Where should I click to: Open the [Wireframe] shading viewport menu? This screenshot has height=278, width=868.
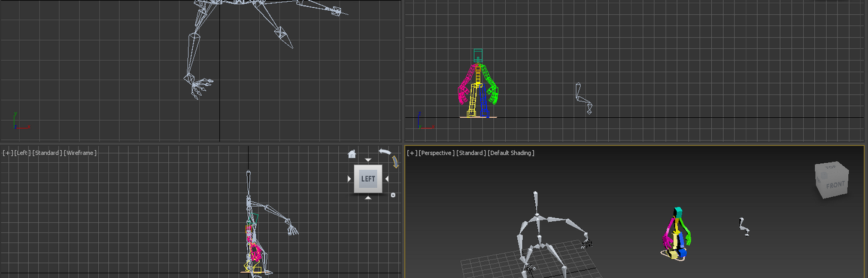click(x=80, y=153)
